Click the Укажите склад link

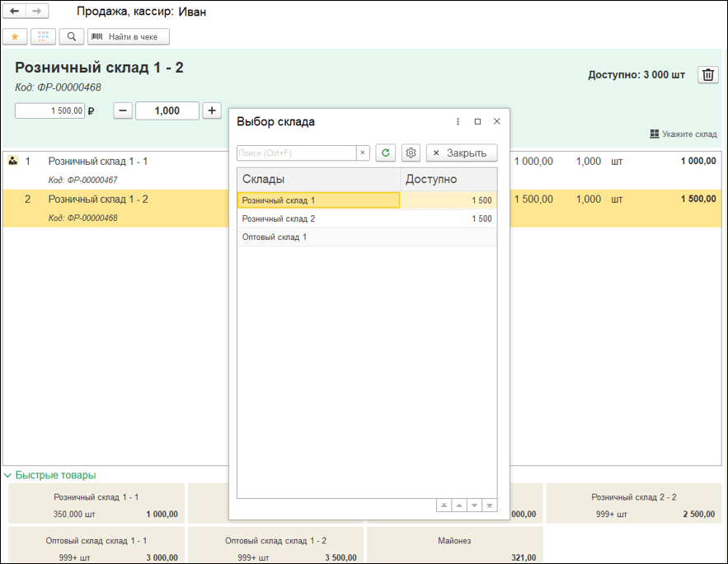pyautogui.click(x=683, y=134)
